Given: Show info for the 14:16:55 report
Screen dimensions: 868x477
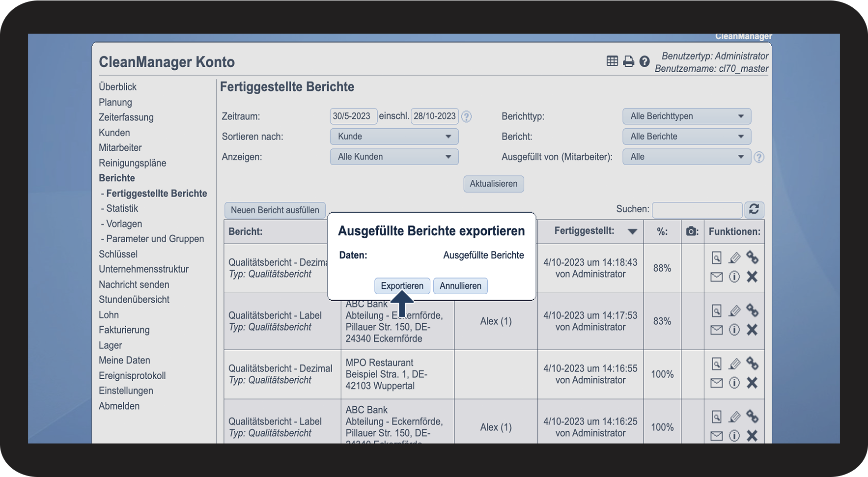Looking at the screenshot, I should 734,383.
